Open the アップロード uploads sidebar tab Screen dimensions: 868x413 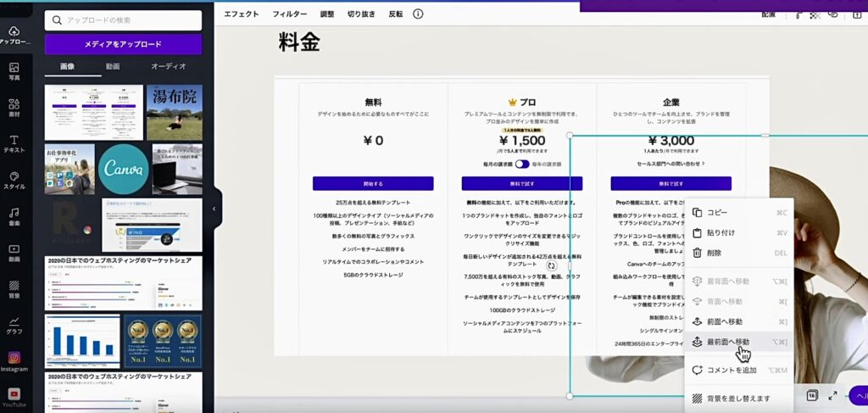[x=14, y=36]
